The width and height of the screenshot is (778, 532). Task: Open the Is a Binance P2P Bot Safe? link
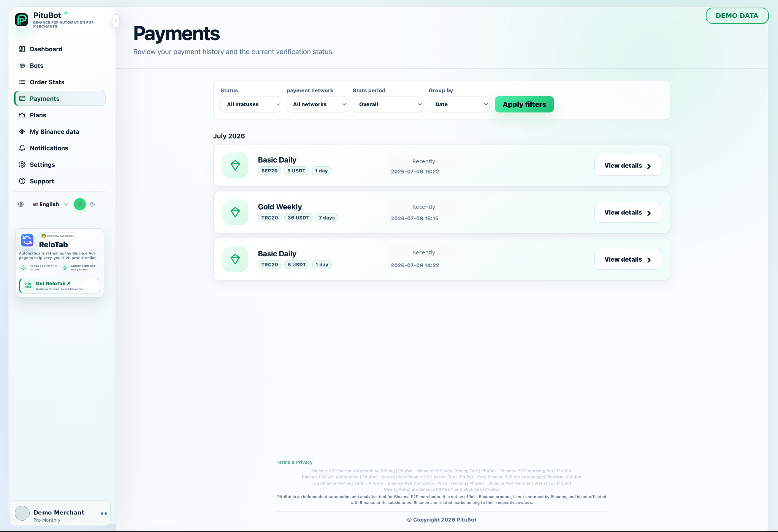tap(348, 483)
